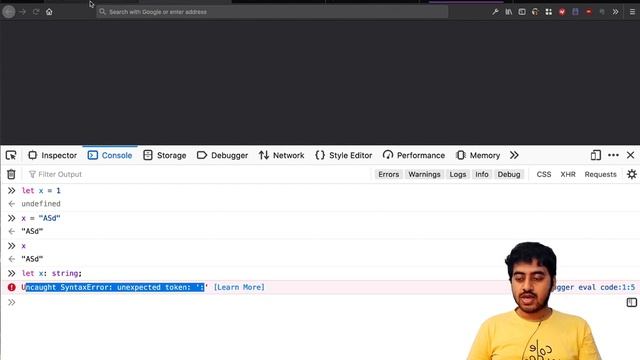Open the Library bookshelf icon

pyautogui.click(x=509, y=12)
